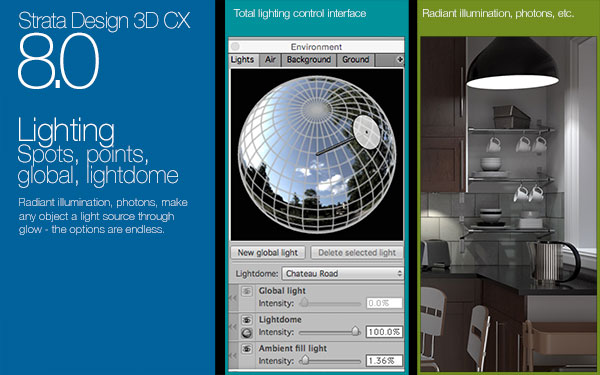Toggle the Lightdome eye icon
Screen dimensions: 600x375
[x=246, y=320]
